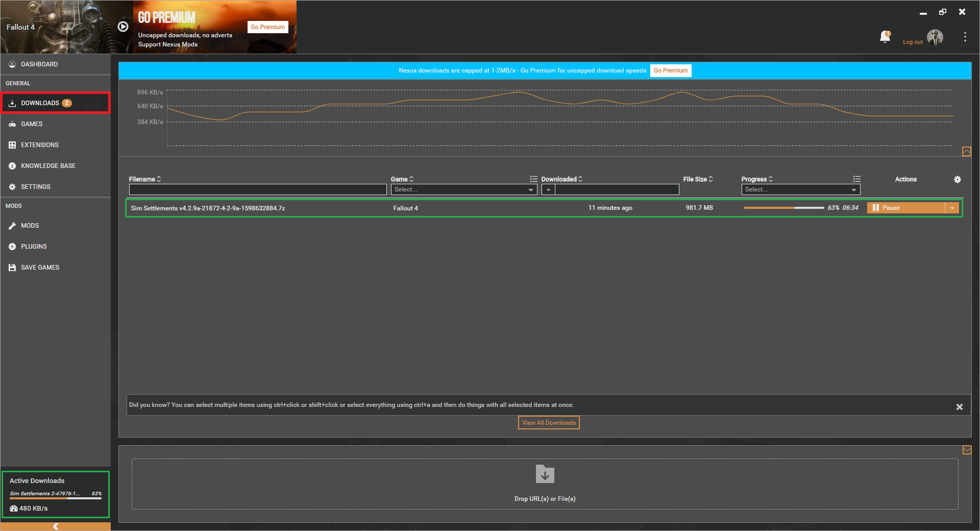Screen dimensions: 980x531
Task: Open the Settings page
Action: pos(56,187)
